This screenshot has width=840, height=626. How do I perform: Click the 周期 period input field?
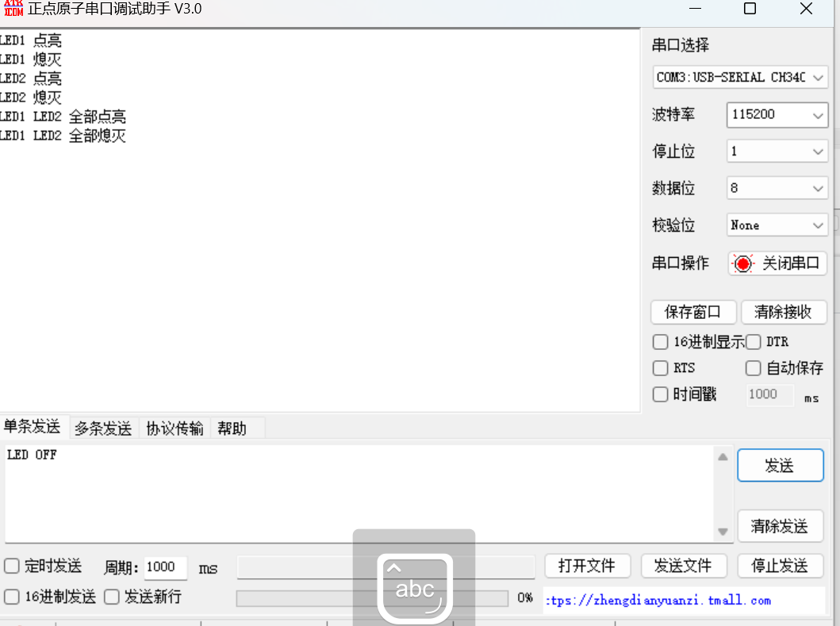pos(166,567)
